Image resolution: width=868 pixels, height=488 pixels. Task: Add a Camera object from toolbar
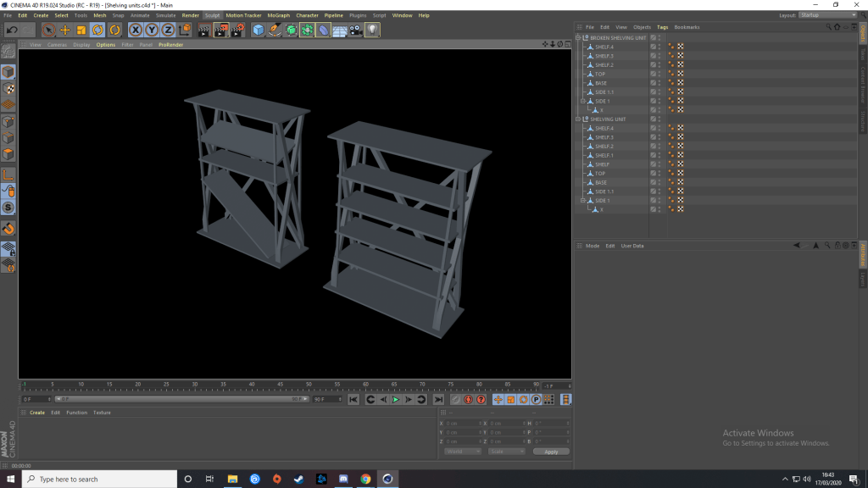355,30
